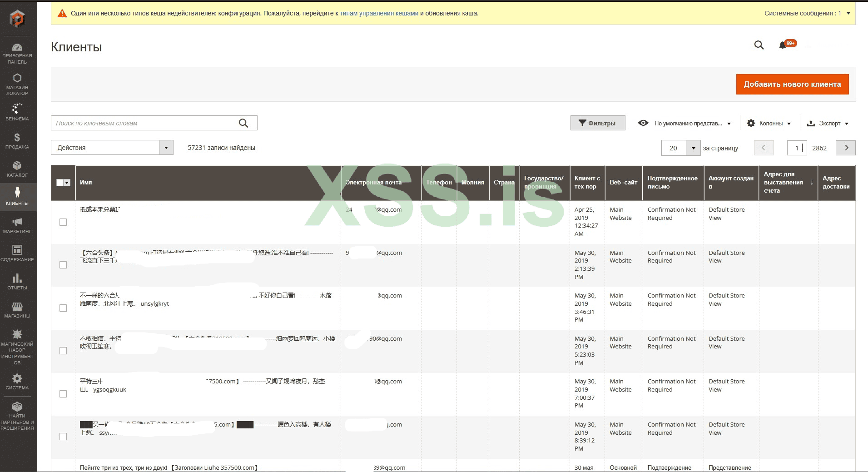This screenshot has height=472, width=868.
Task: Sort by the Адрес доставки column header
Action: (x=837, y=183)
